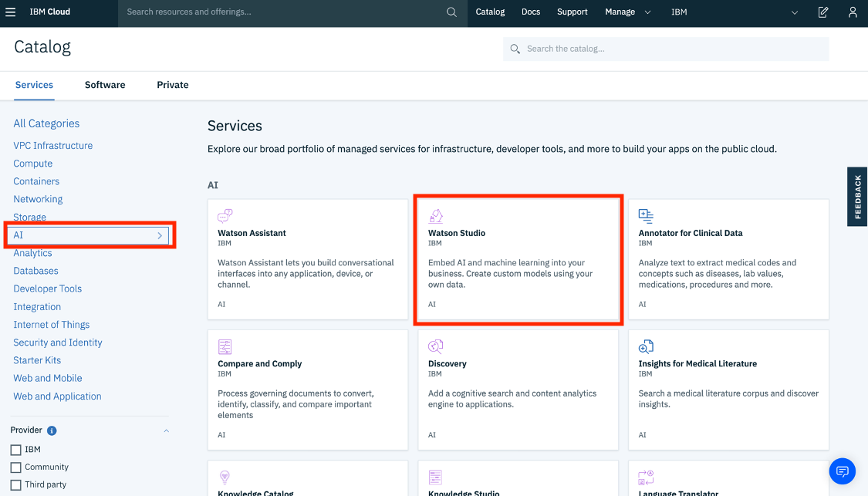This screenshot has height=496, width=868.
Task: Open the Insights for Medical Literature title
Action: [697, 363]
